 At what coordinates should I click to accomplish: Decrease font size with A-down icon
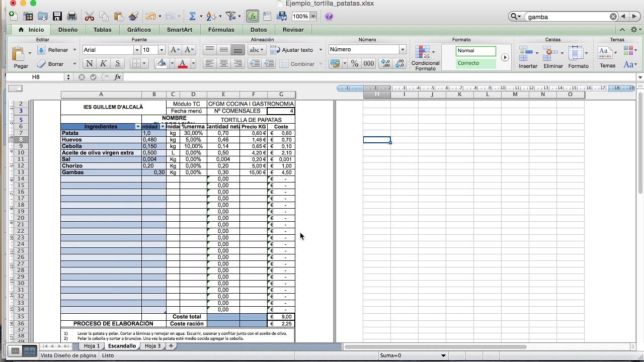click(x=189, y=50)
